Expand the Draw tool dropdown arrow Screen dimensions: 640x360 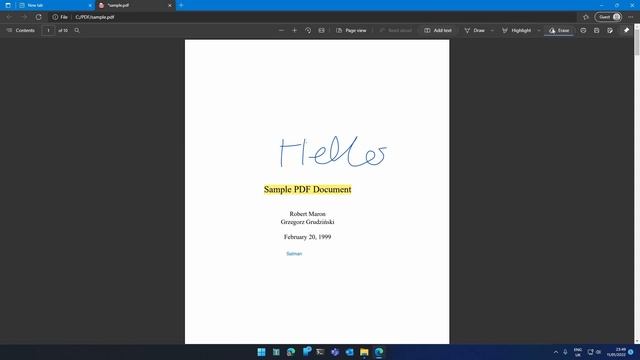pyautogui.click(x=492, y=30)
